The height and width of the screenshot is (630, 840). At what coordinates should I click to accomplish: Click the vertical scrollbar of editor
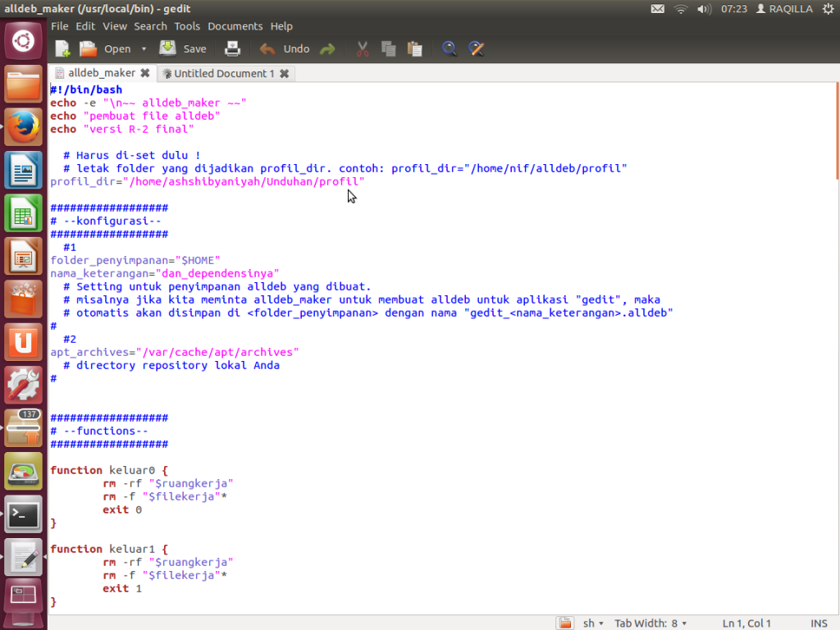[837, 131]
